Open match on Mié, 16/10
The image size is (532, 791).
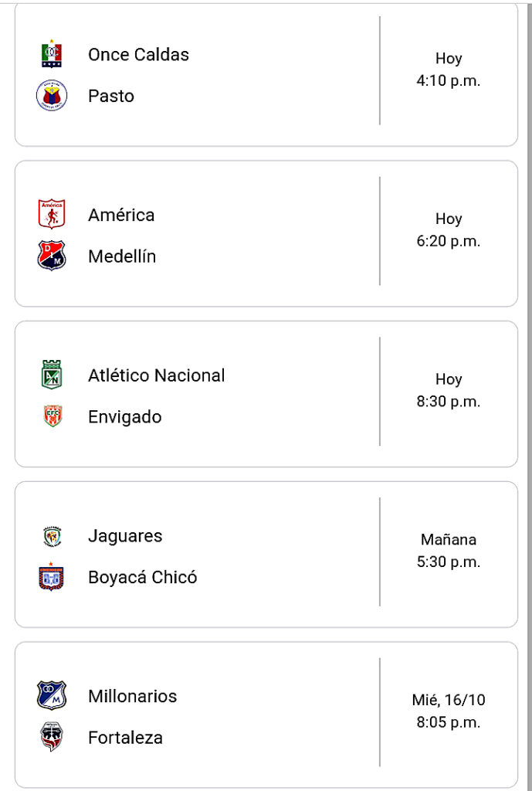click(266, 715)
